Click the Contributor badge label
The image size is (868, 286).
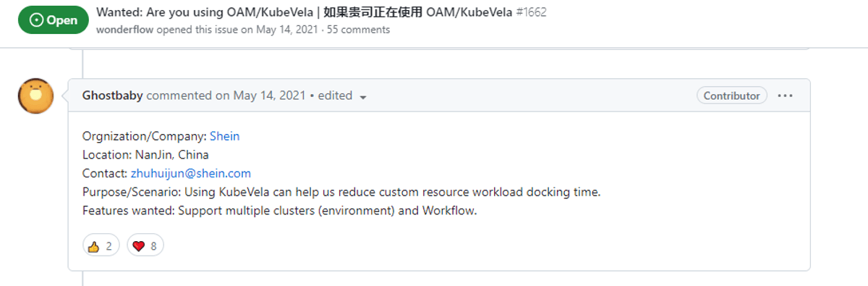coord(732,96)
